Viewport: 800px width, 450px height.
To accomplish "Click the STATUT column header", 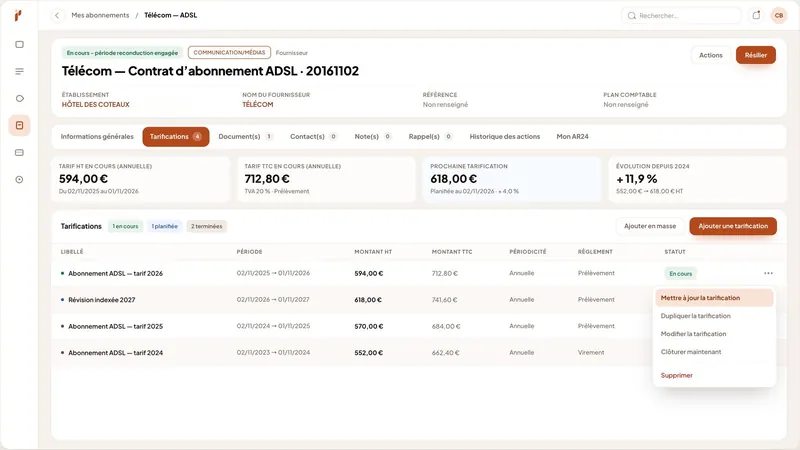I will (x=674, y=252).
